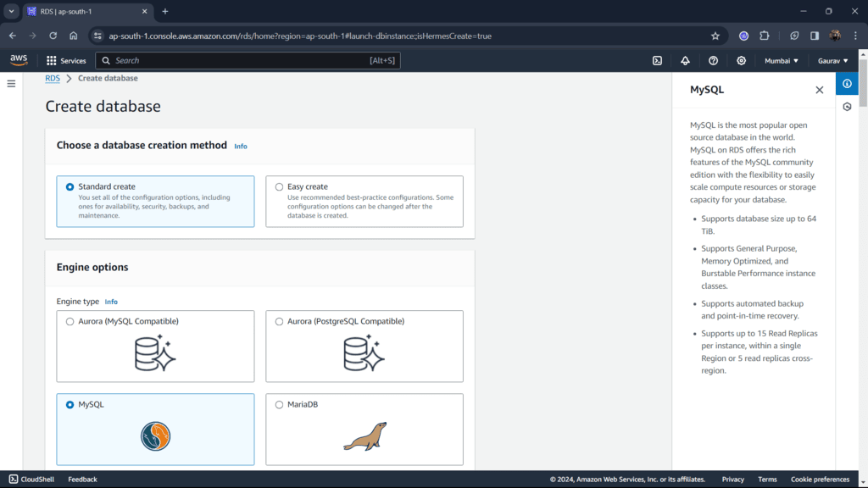
Task: View site information icon in the address bar
Action: tap(97, 36)
